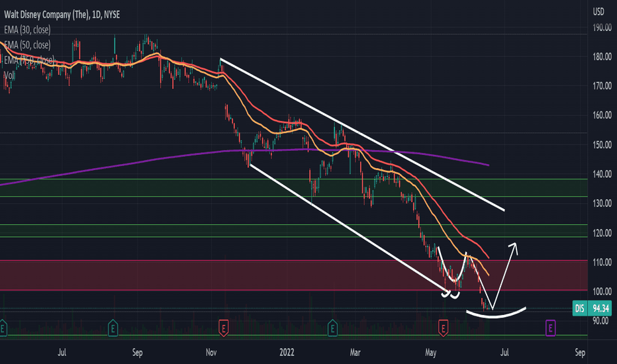
Task: Click the 100.00 price axis label
Action: click(602, 292)
